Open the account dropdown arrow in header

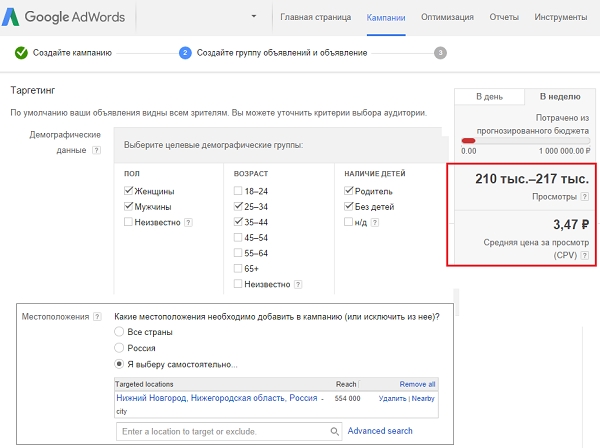point(254,17)
